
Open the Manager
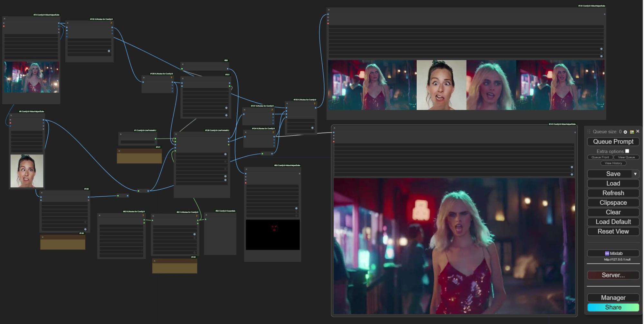click(613, 298)
